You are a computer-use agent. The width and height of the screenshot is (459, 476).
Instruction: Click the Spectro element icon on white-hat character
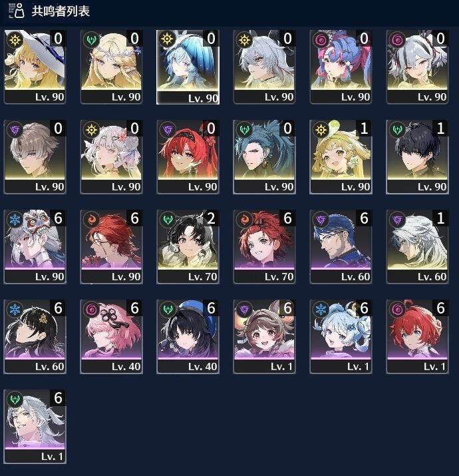click(15, 40)
